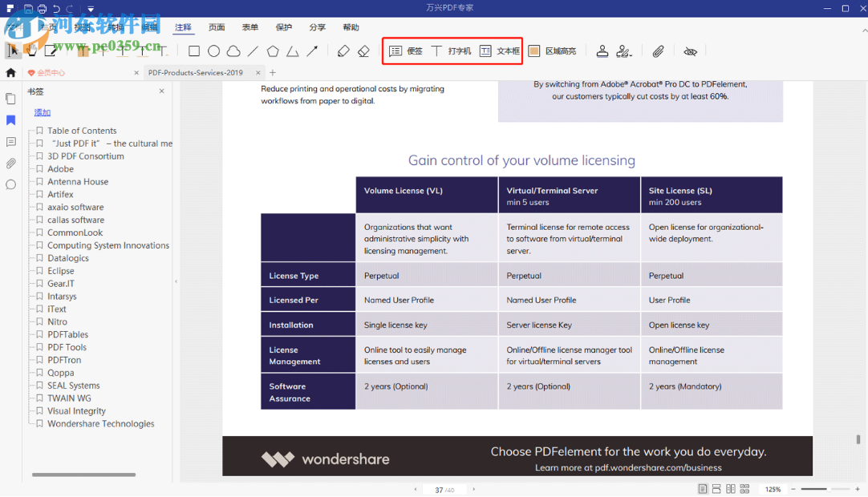This screenshot has width=868, height=497.
Task: Switch to continuous scrolling view
Action: 716,489
